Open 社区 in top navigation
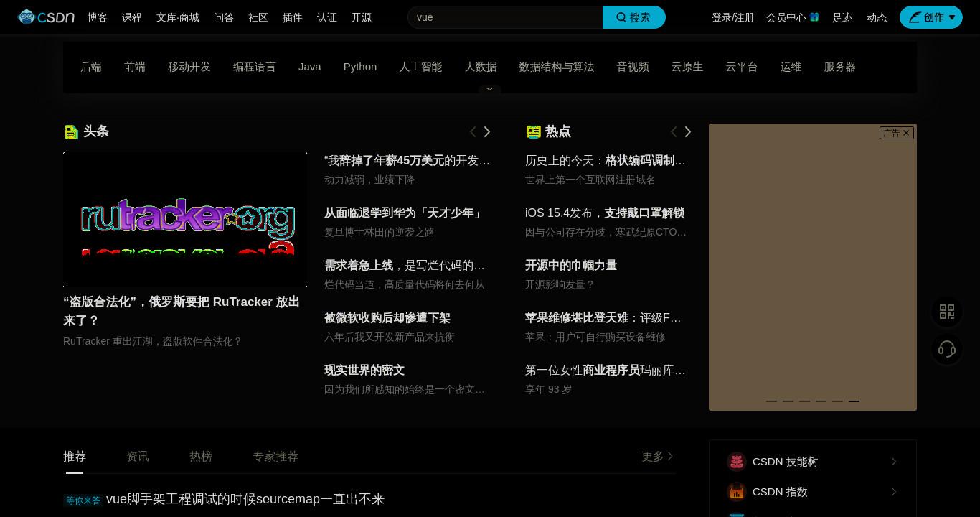Image resolution: width=980 pixels, height=517 pixels. pyautogui.click(x=258, y=17)
